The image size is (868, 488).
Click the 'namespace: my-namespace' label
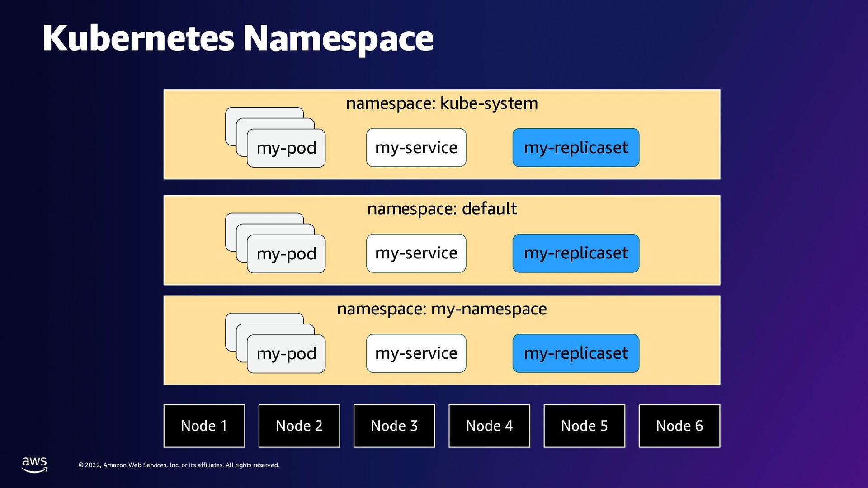tap(442, 309)
